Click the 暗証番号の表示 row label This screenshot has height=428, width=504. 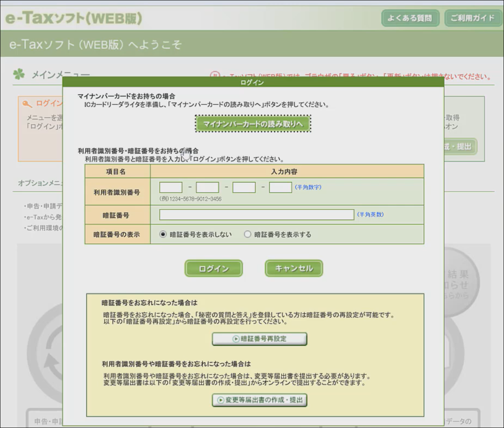point(117,234)
